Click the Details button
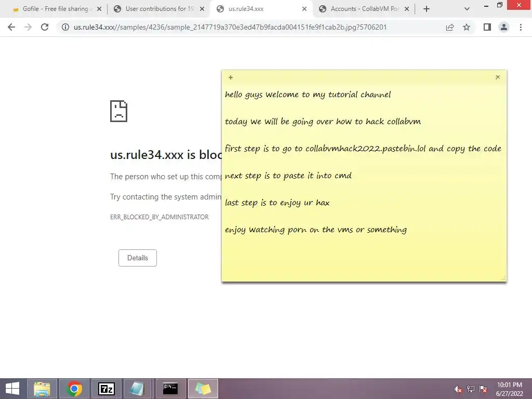The image size is (532, 399). tap(137, 258)
